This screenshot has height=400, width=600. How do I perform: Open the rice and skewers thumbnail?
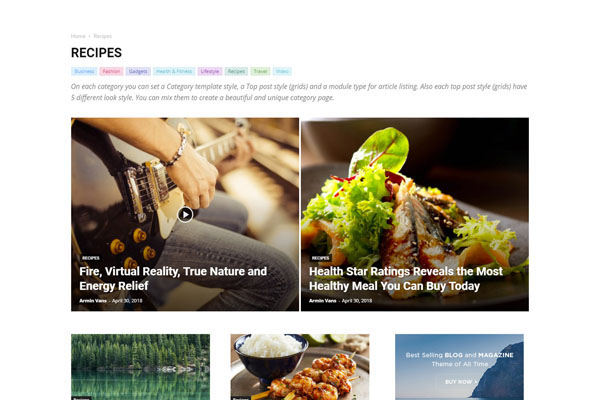coord(300,367)
